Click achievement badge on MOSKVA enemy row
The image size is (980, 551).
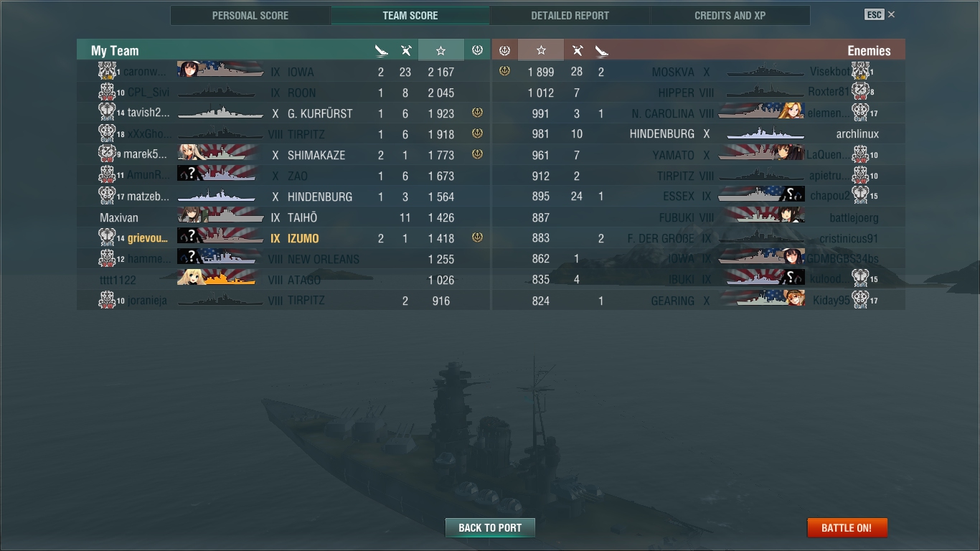point(504,71)
